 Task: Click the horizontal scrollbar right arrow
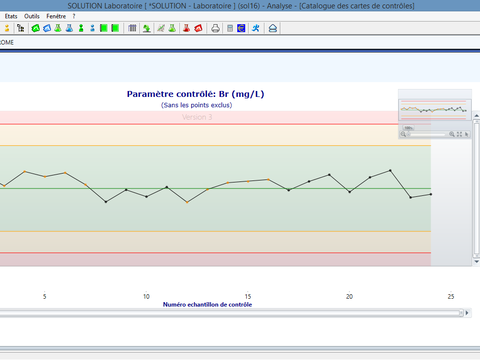pos(467,313)
